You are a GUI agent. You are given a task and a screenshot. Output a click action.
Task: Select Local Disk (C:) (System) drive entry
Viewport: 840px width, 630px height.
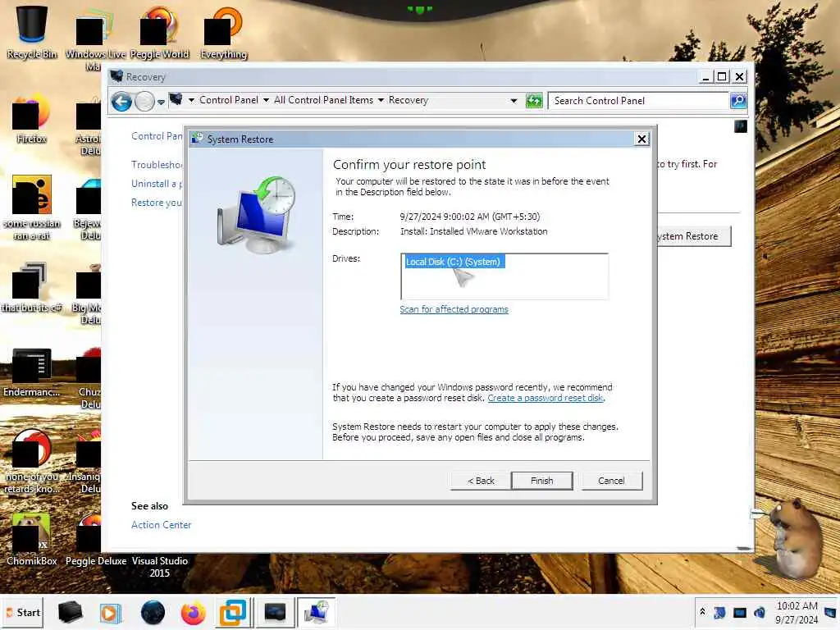click(453, 262)
